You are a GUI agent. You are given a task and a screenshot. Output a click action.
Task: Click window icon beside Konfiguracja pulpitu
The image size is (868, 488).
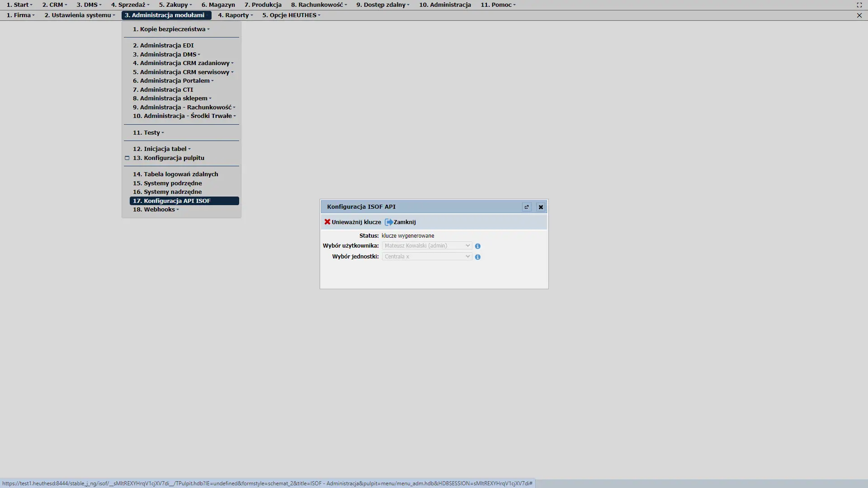pyautogui.click(x=127, y=158)
